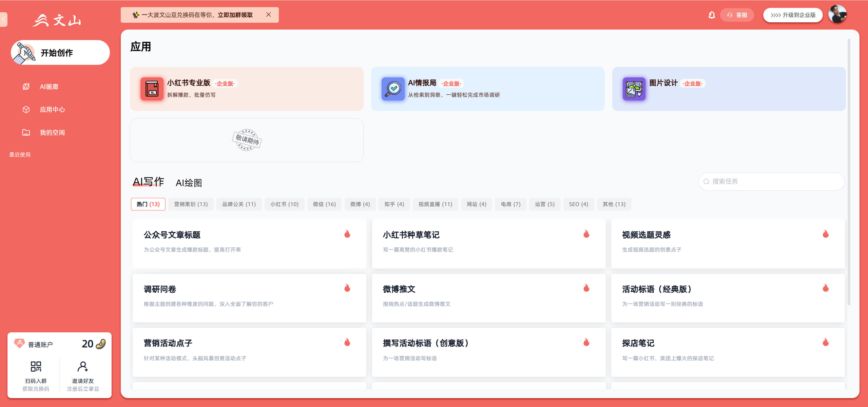Viewport: 868px width, 407px height.
Task: Filter tasks by 营销策划 category
Action: point(191,204)
